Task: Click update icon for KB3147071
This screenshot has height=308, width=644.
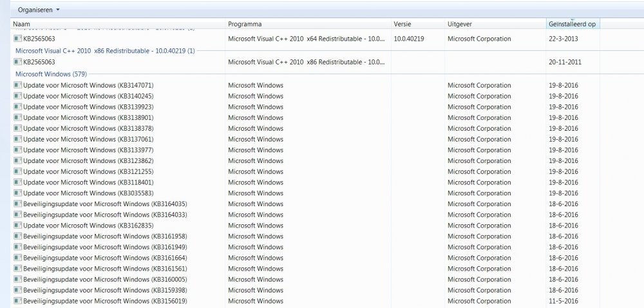Action: (17, 85)
